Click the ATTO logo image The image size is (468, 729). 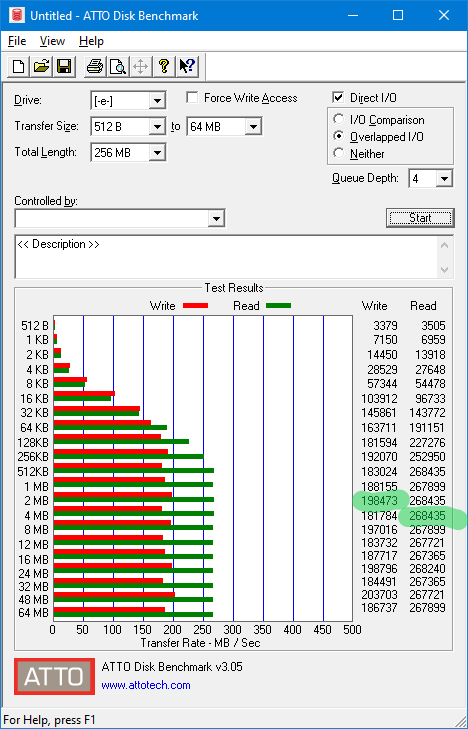[x=54, y=676]
